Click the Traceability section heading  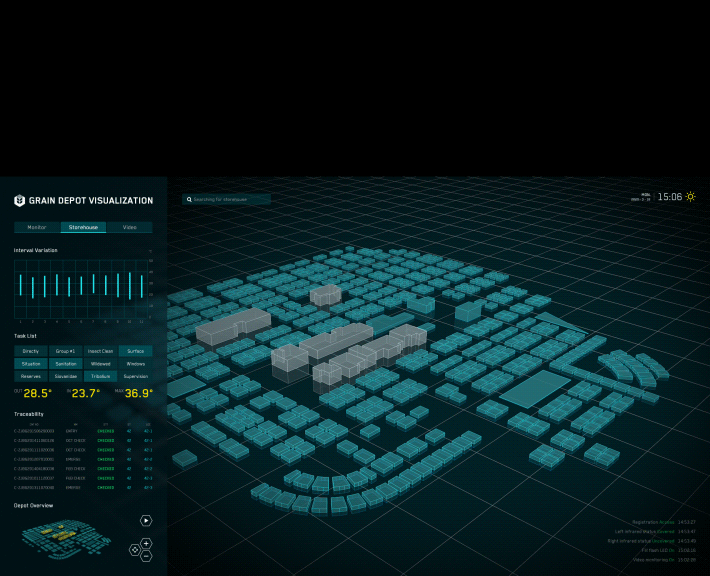[29, 414]
